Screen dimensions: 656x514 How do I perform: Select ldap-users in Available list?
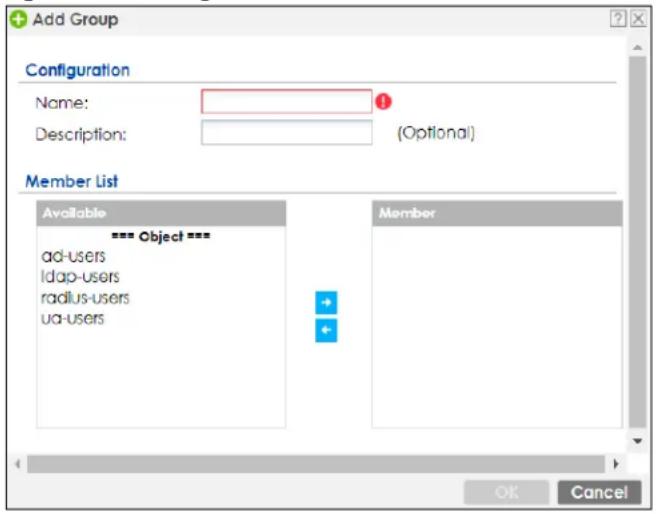80,276
